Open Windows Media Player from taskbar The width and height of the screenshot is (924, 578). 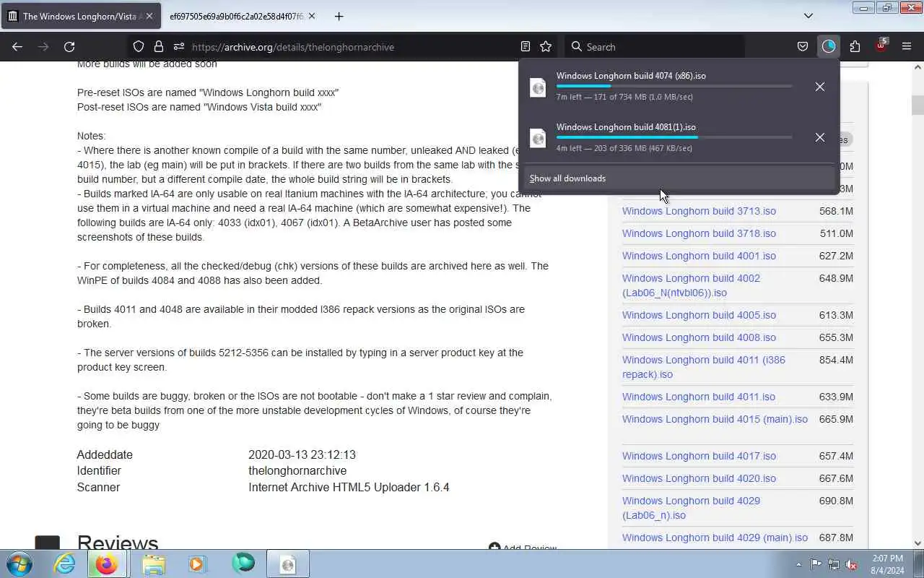click(x=197, y=564)
